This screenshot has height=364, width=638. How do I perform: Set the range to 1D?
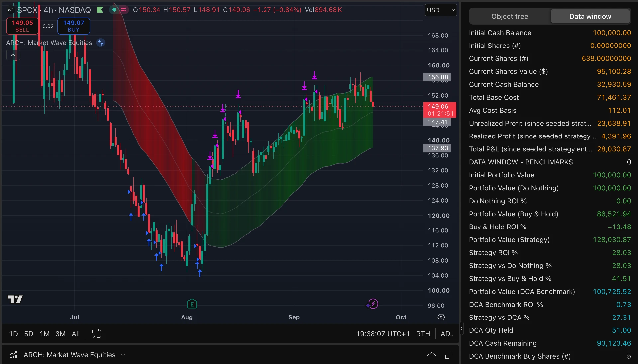pos(13,334)
